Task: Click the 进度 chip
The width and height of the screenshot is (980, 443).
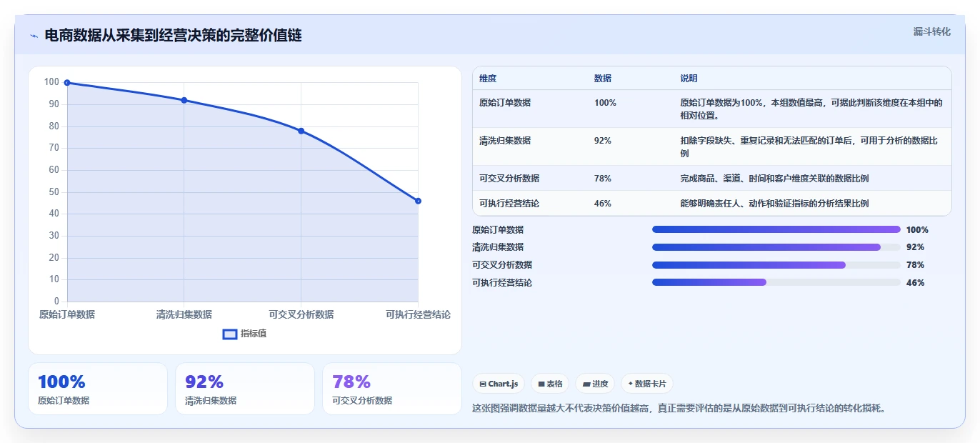Action: click(x=595, y=384)
